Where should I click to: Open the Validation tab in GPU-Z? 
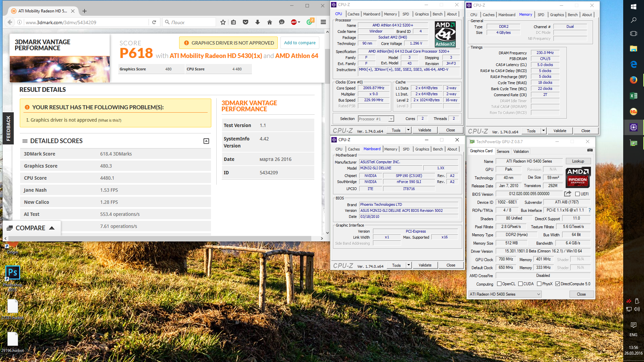[x=521, y=152]
